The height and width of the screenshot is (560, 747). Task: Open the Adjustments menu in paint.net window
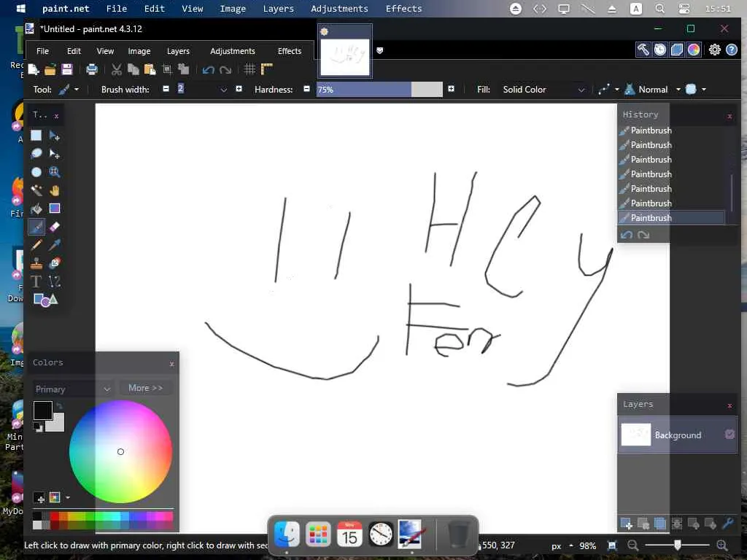click(233, 51)
